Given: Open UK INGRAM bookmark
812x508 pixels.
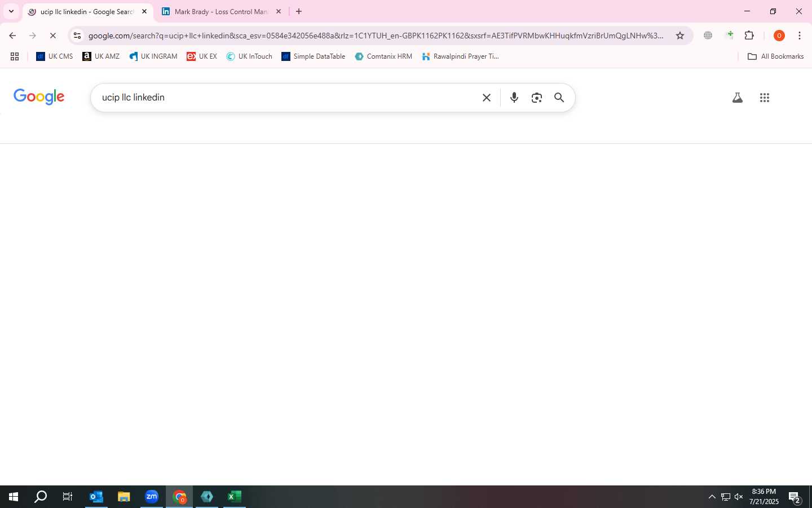Looking at the screenshot, I should (x=153, y=56).
